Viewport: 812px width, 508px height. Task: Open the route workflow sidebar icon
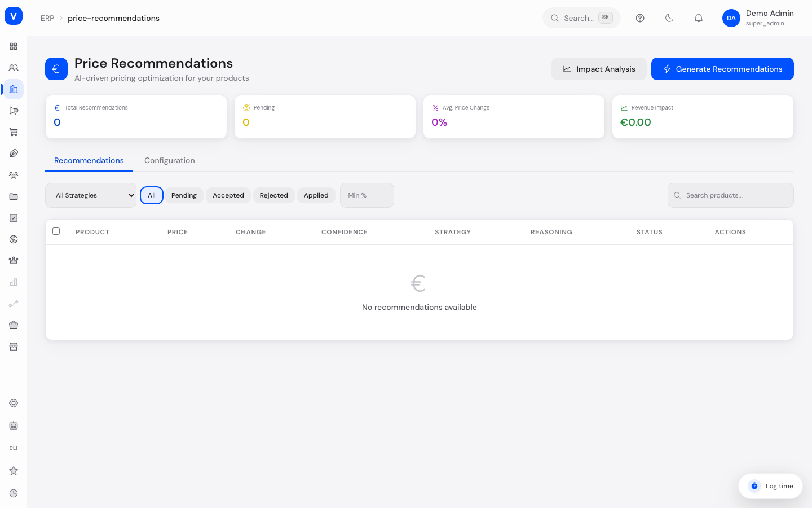coord(14,304)
